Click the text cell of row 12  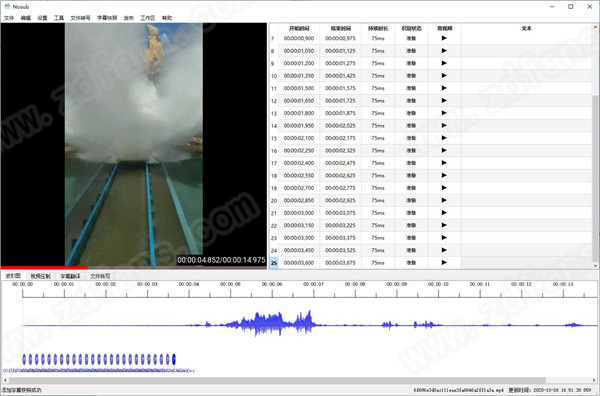pyautogui.click(x=527, y=101)
